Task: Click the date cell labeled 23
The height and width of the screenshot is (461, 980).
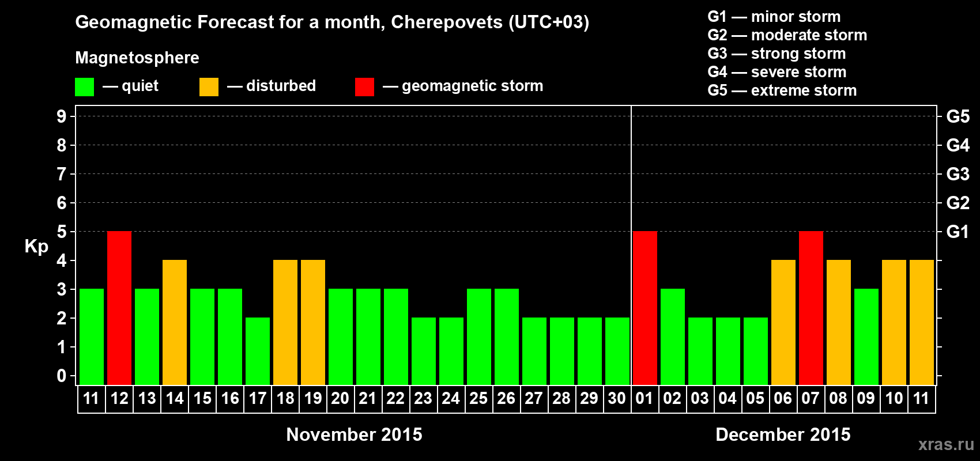Action: 424,399
